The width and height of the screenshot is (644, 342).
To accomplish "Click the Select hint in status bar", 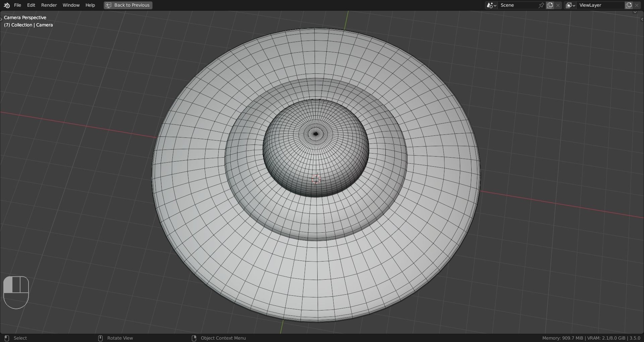I will pyautogui.click(x=20, y=338).
